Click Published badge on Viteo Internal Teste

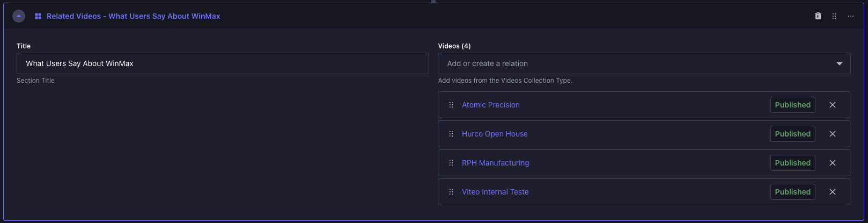click(x=793, y=192)
